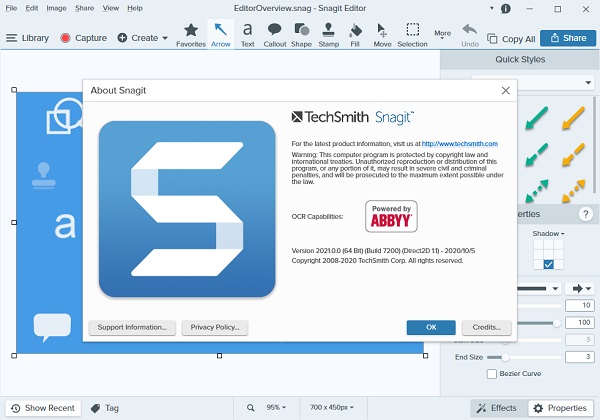
Task: Choose the Fill tool
Action: point(355,34)
